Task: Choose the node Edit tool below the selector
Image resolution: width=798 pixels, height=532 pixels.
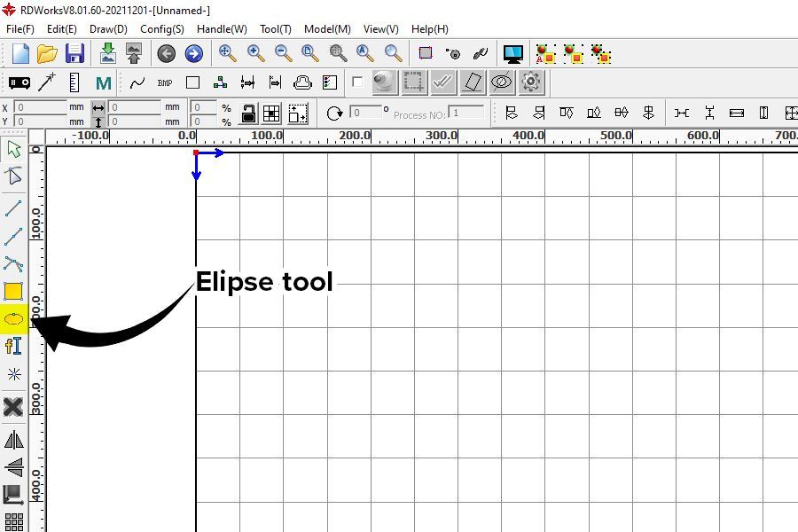Action: tap(13, 176)
